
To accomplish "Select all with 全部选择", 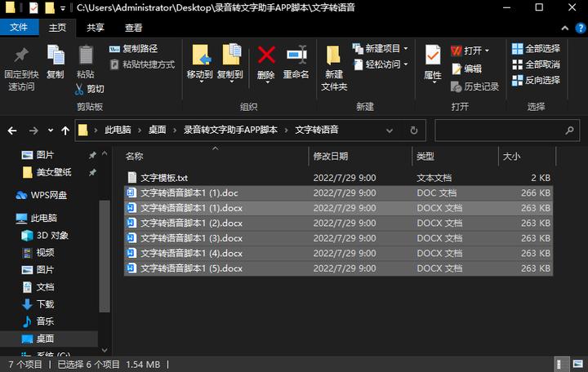I will (537, 48).
